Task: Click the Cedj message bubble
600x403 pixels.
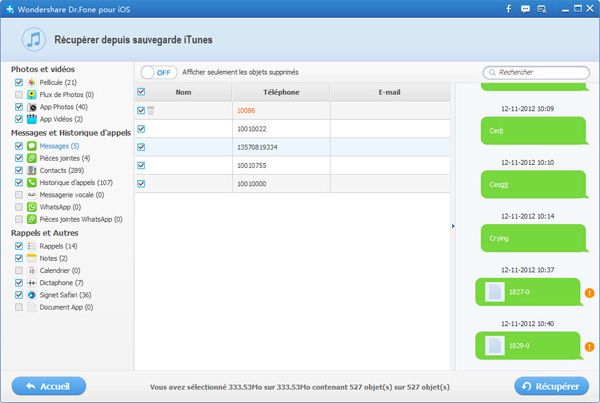Action: tap(533, 131)
